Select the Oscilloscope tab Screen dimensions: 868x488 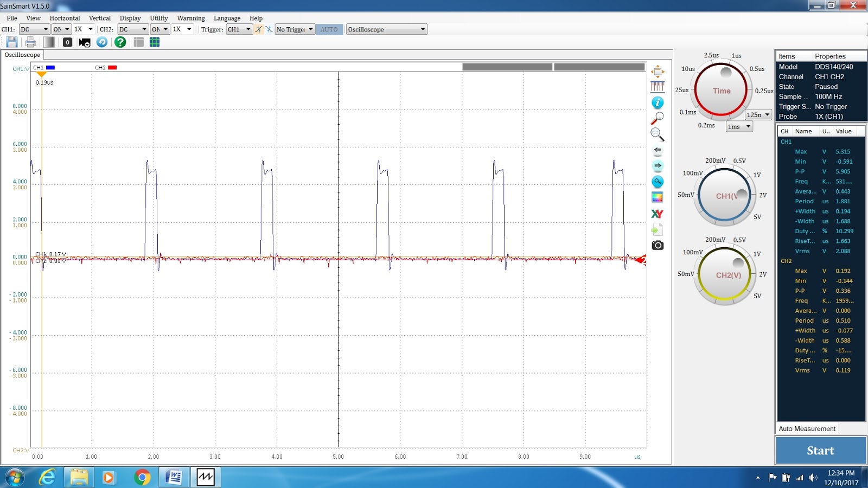(x=22, y=55)
